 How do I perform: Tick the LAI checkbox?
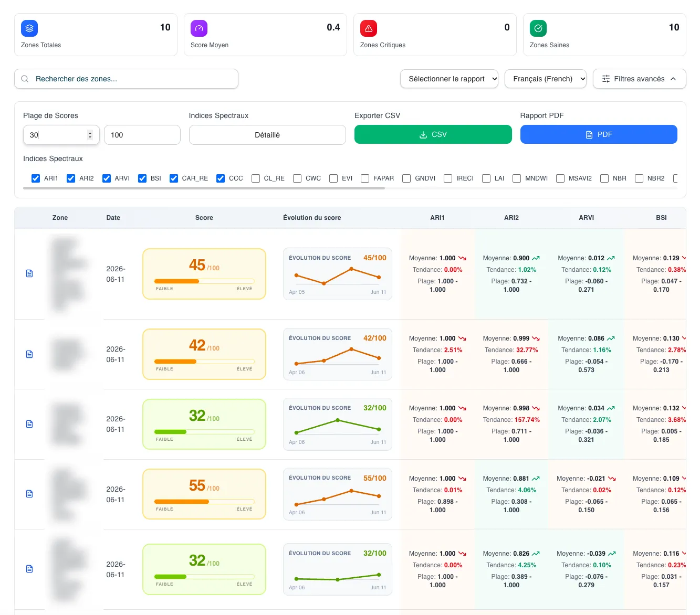tap(486, 178)
